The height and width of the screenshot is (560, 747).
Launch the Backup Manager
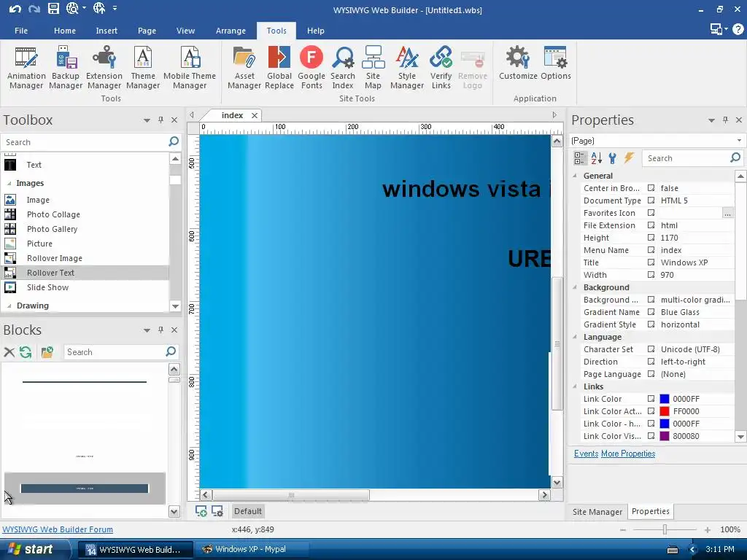[66, 68]
